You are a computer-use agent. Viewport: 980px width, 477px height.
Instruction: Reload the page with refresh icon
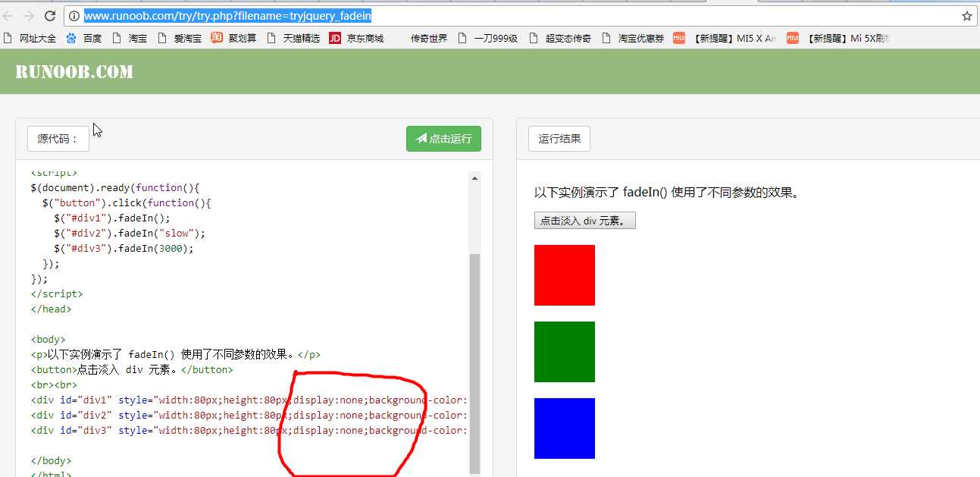pyautogui.click(x=50, y=16)
